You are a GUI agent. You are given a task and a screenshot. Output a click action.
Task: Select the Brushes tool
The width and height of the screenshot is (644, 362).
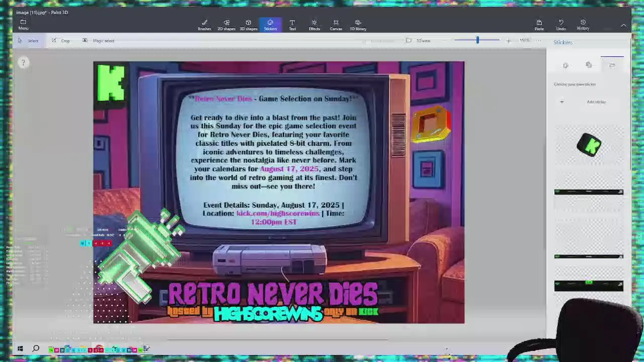pos(204,25)
